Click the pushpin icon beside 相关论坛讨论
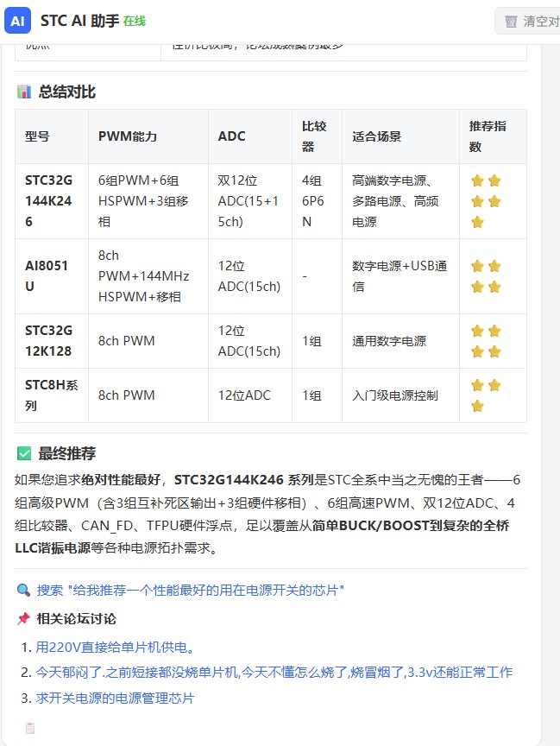Screen dimensions: 560x746 click(x=23, y=618)
